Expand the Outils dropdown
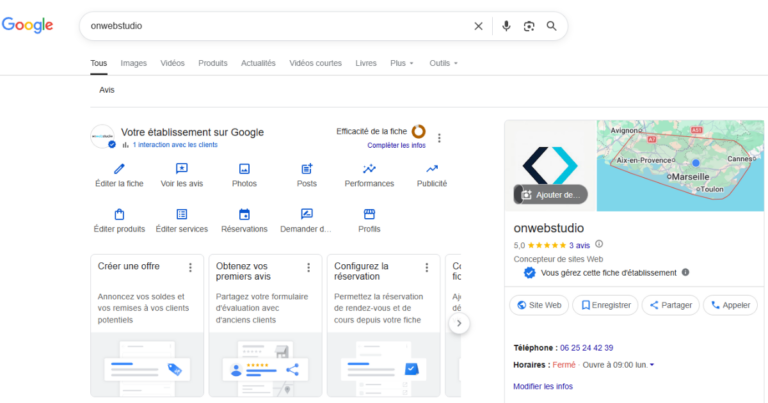Image resolution: width=768 pixels, height=403 pixels. pos(443,63)
